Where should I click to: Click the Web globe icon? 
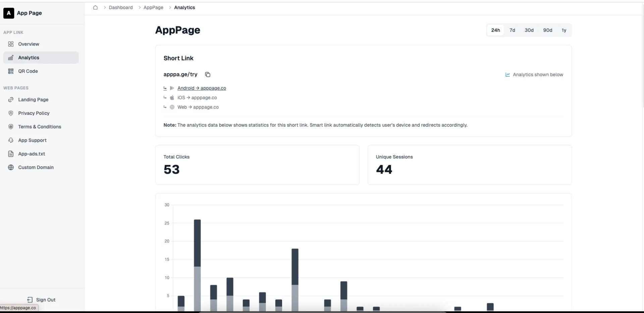(x=172, y=107)
